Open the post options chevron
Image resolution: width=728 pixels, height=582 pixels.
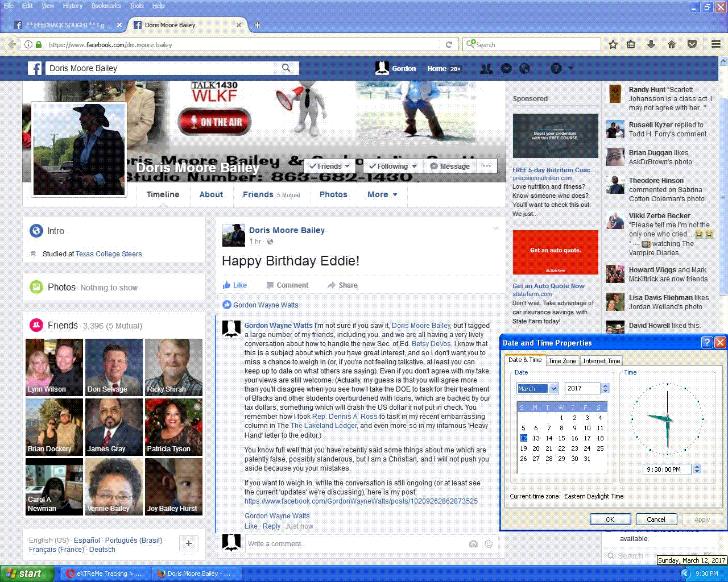click(x=495, y=228)
